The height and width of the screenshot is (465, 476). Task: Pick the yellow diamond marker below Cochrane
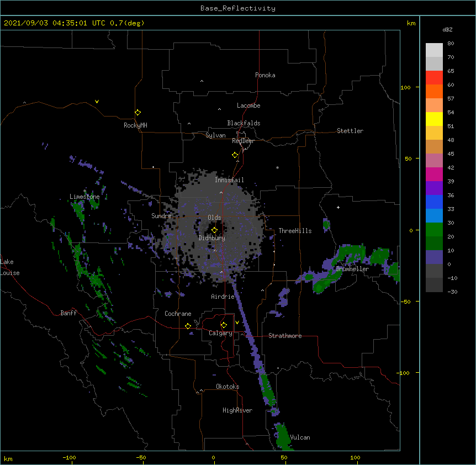coord(188,326)
